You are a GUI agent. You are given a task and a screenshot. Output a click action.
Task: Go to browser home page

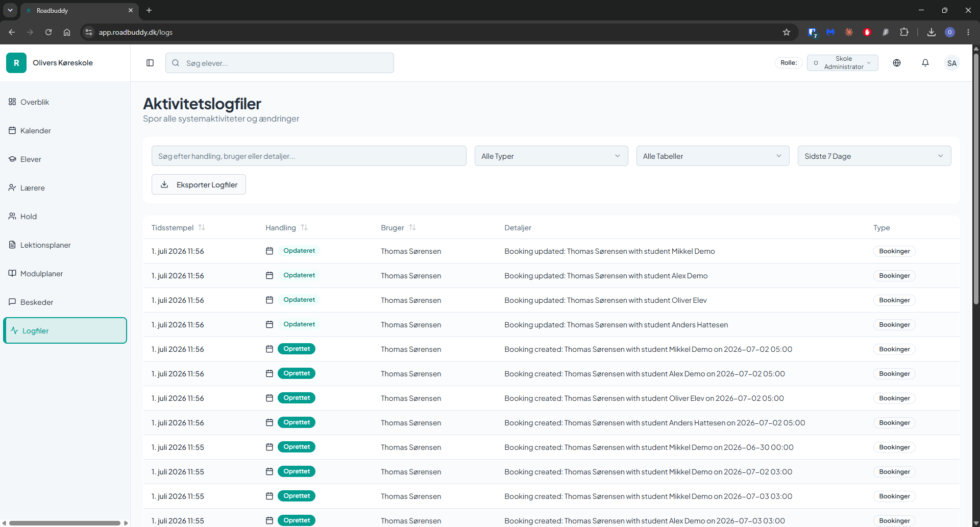[x=67, y=32]
